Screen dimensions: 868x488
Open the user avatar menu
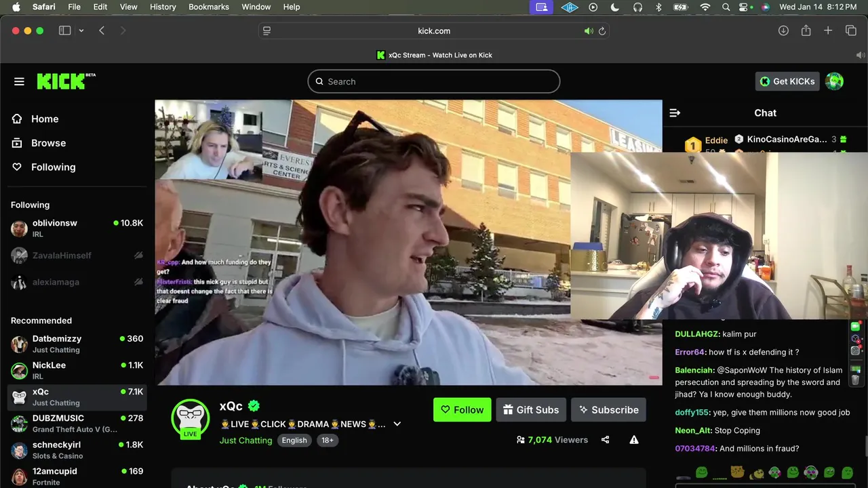coord(834,81)
